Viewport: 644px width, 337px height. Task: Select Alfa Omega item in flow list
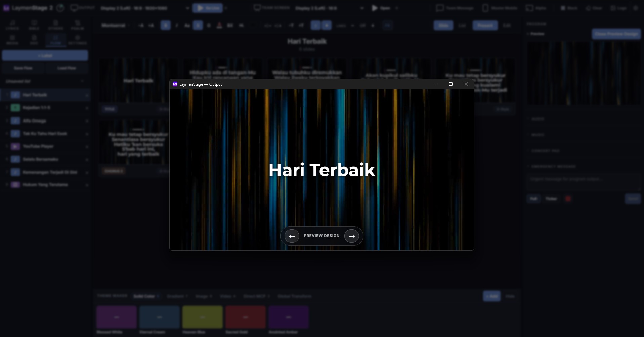pyautogui.click(x=45, y=121)
